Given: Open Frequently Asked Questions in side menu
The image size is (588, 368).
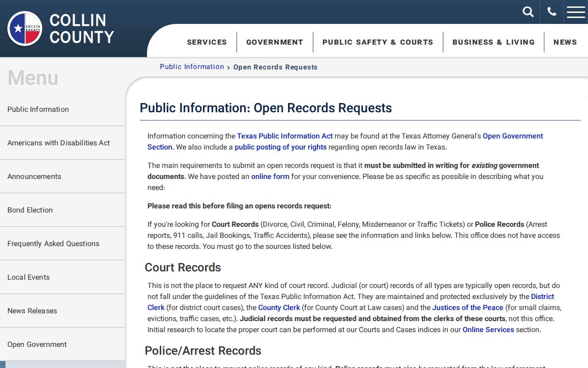Looking at the screenshot, I should click(x=62, y=244).
